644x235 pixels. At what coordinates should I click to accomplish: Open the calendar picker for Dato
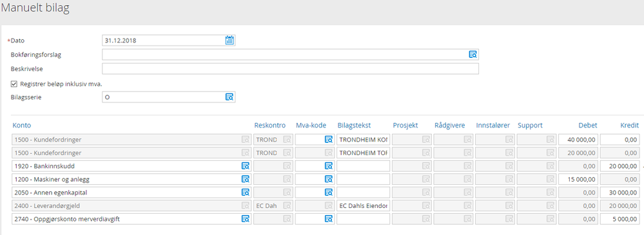click(229, 40)
